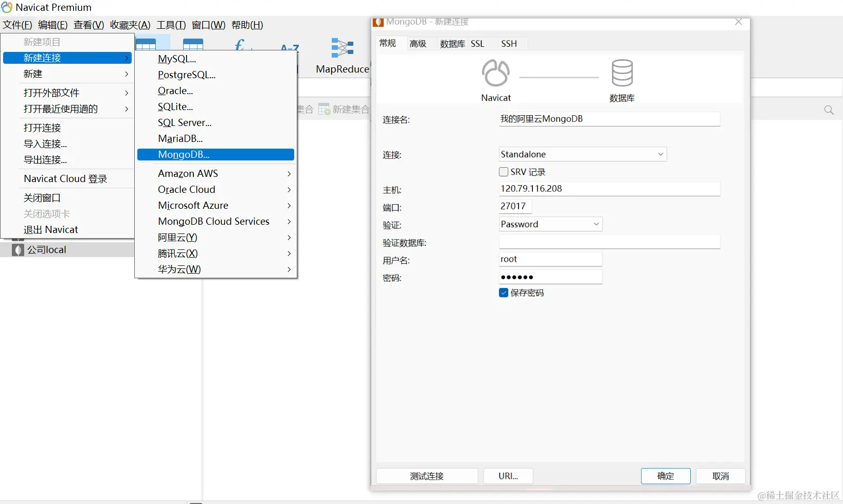Open the 连接 Standalone dropdown
This screenshot has height=504, width=843.
[x=583, y=154]
